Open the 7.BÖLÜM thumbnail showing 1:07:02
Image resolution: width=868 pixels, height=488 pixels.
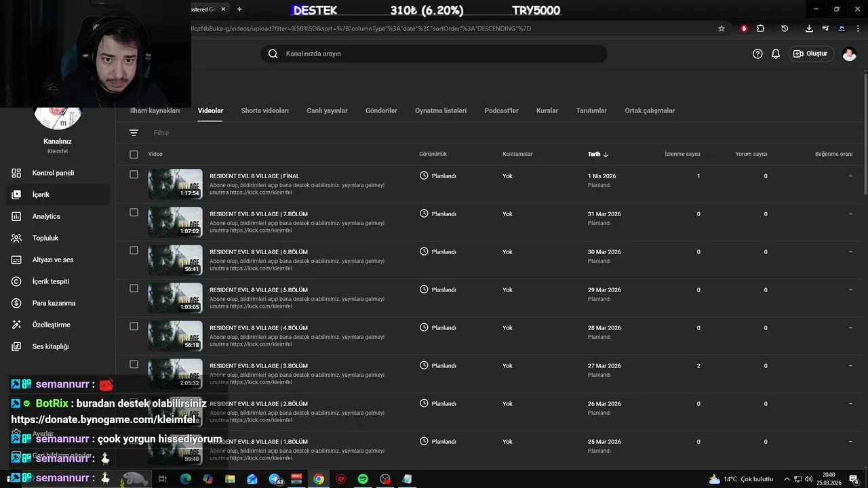[x=175, y=222]
